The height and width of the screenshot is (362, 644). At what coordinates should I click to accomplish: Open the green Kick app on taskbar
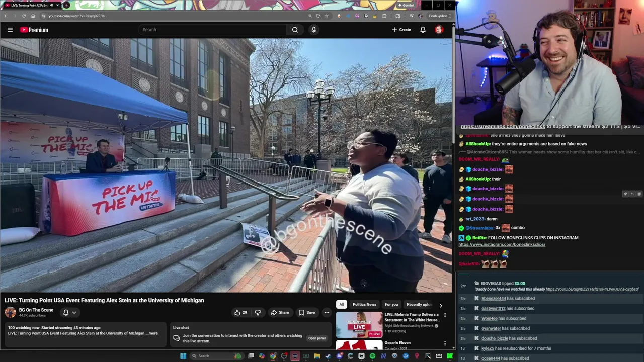click(450, 356)
